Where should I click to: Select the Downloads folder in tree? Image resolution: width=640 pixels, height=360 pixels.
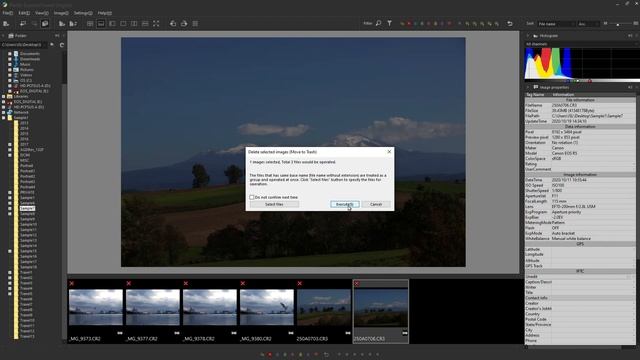pyautogui.click(x=30, y=59)
